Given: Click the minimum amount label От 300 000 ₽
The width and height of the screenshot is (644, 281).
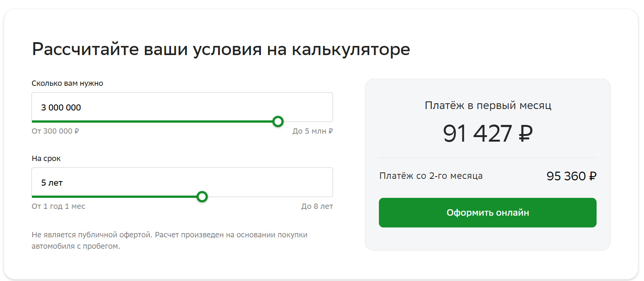Looking at the screenshot, I should tap(55, 131).
